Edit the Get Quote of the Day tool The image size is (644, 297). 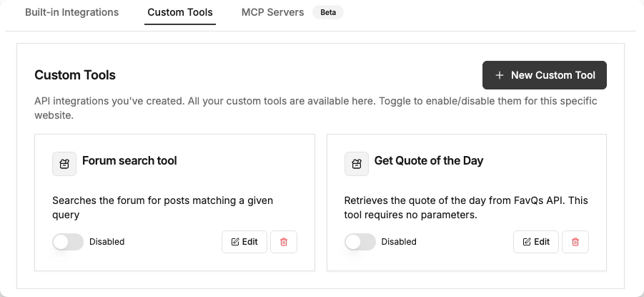click(536, 242)
